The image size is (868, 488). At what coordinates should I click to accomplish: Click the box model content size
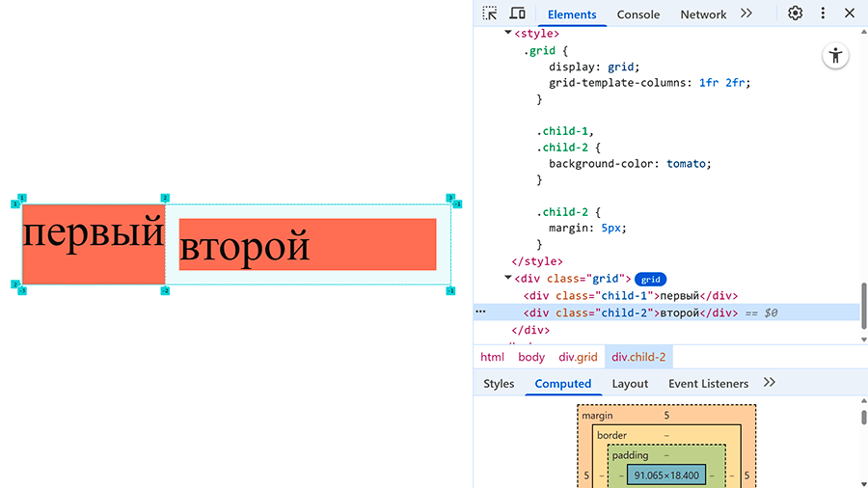[666, 475]
